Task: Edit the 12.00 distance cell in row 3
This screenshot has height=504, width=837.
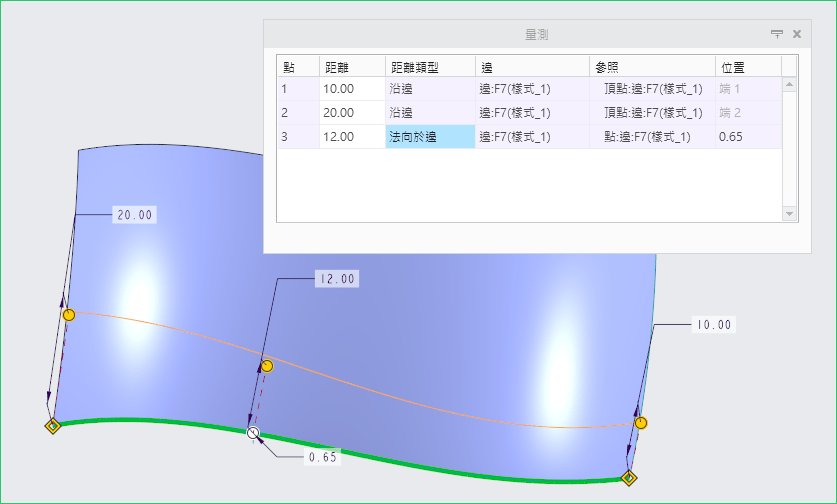Action: 351,137
